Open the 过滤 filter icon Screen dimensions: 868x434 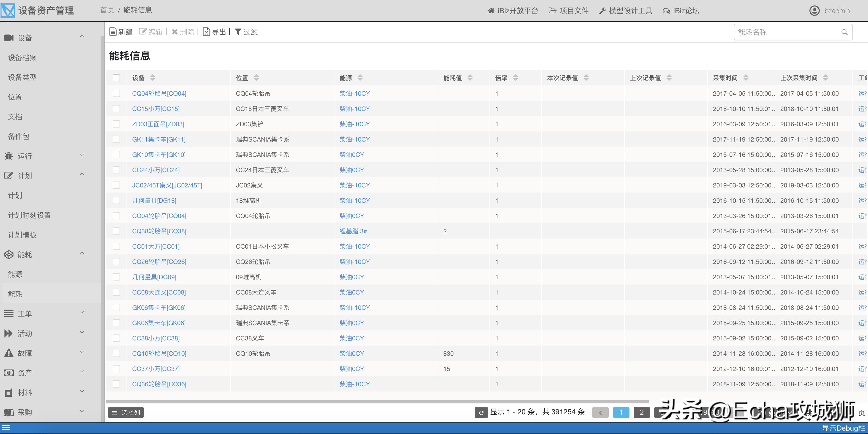click(239, 32)
